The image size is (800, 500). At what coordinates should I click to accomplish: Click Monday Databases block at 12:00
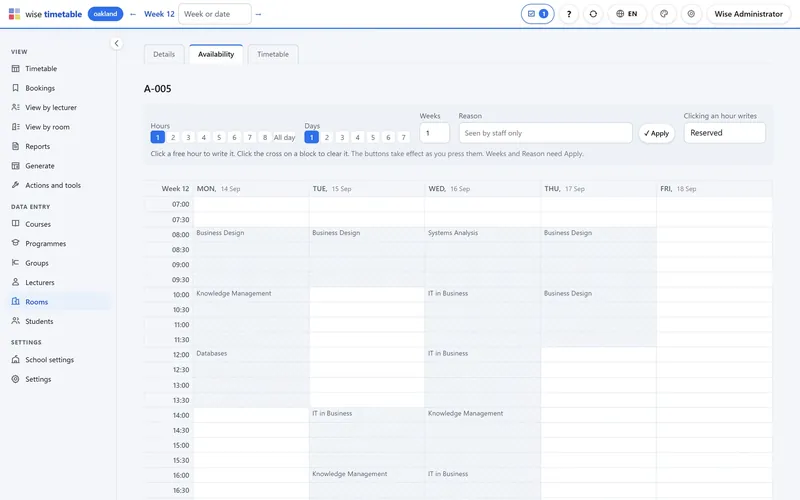pos(252,378)
